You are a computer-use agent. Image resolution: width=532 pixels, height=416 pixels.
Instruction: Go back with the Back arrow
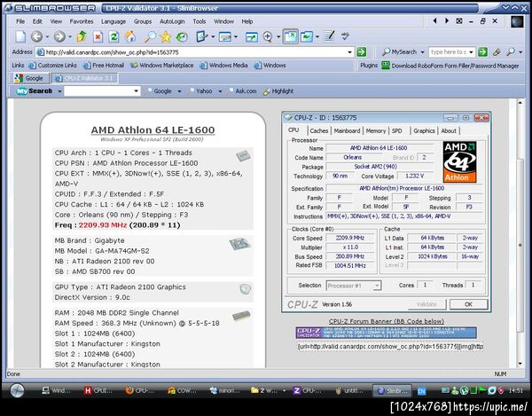(37, 36)
